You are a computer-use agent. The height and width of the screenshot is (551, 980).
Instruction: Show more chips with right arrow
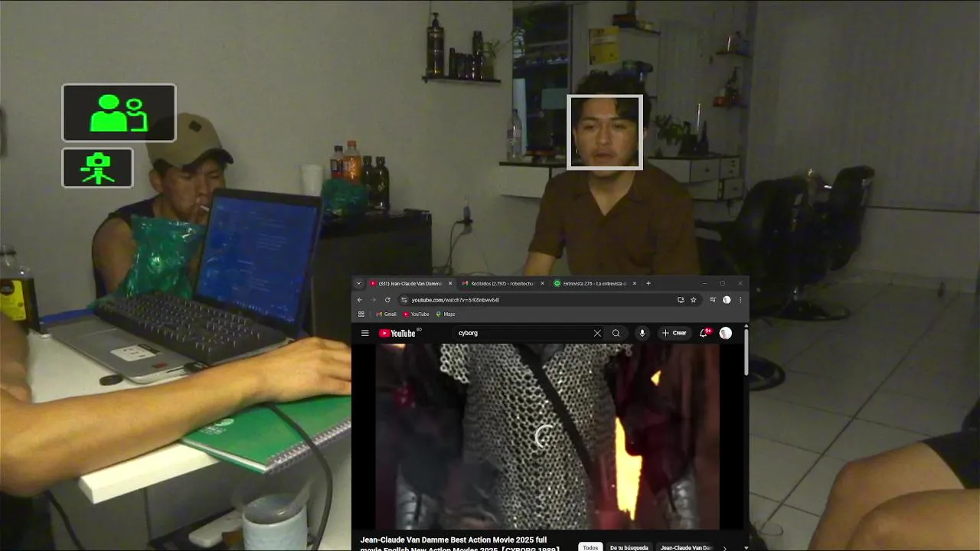pos(725,548)
